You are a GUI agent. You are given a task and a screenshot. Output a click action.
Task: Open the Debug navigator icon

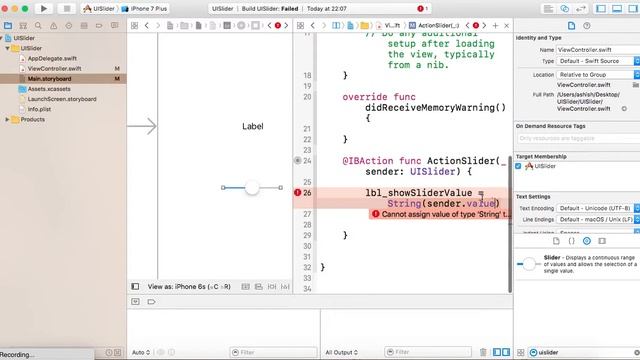[x=84, y=25]
